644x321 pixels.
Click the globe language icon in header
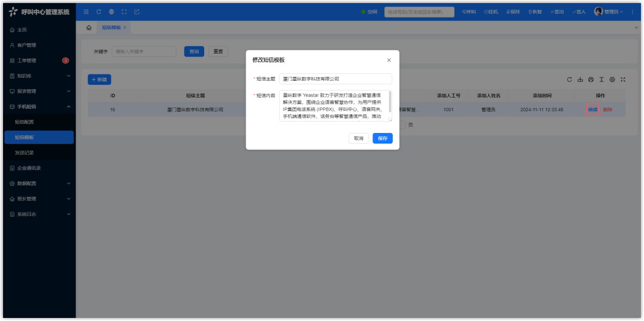(111, 12)
